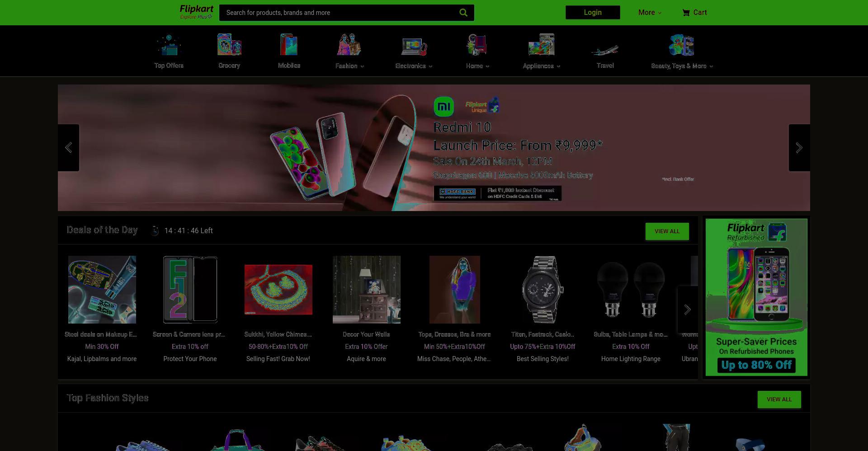
Task: Click 'Protect Your Phone' text
Action: coord(190,359)
